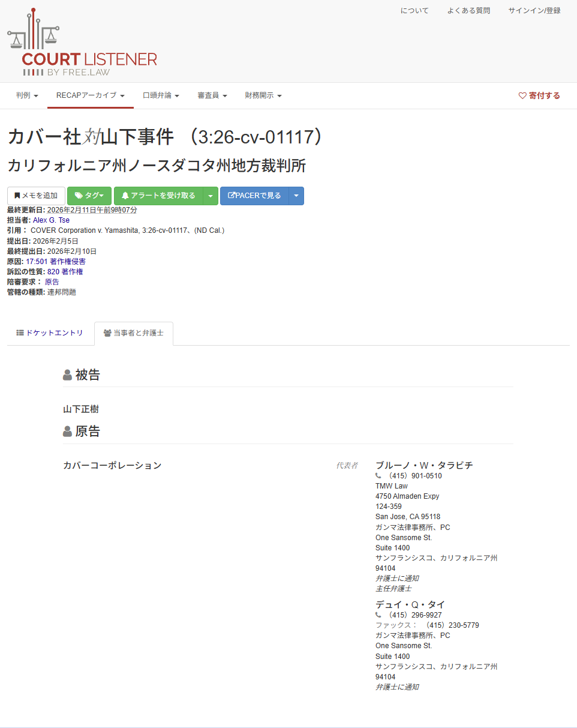
Task: Expand the PACER options caret
Action: pyautogui.click(x=296, y=196)
